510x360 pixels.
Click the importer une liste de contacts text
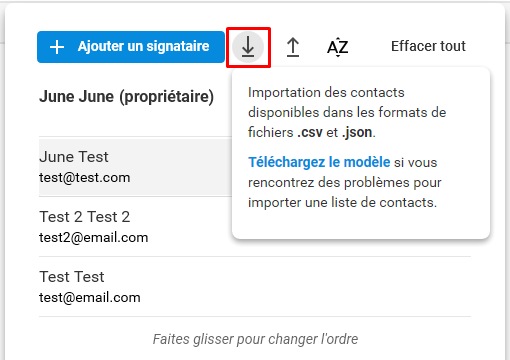pyautogui.click(x=342, y=203)
